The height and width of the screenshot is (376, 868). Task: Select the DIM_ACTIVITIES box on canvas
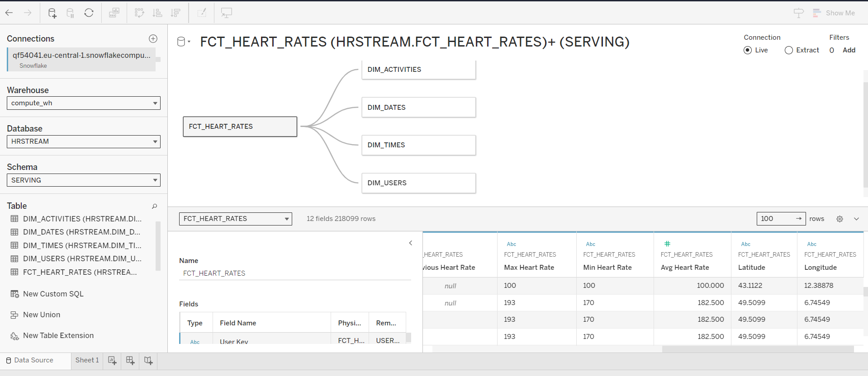coord(418,70)
